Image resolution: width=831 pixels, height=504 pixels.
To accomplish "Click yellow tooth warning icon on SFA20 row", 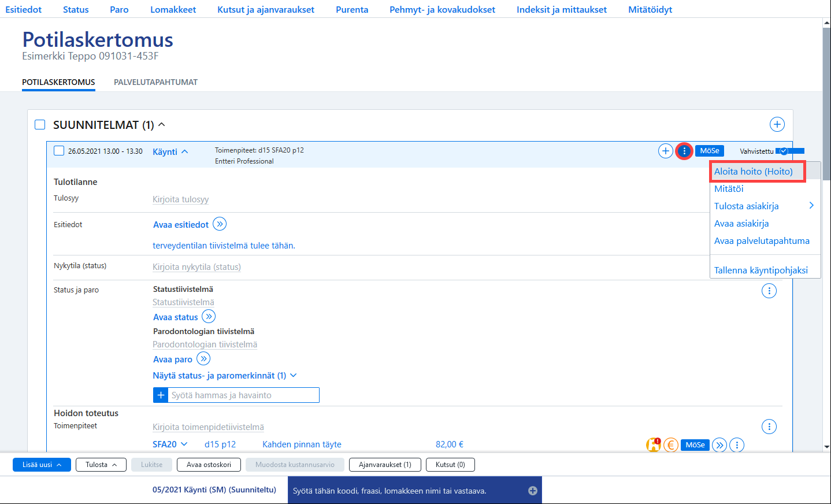I will click(x=654, y=444).
